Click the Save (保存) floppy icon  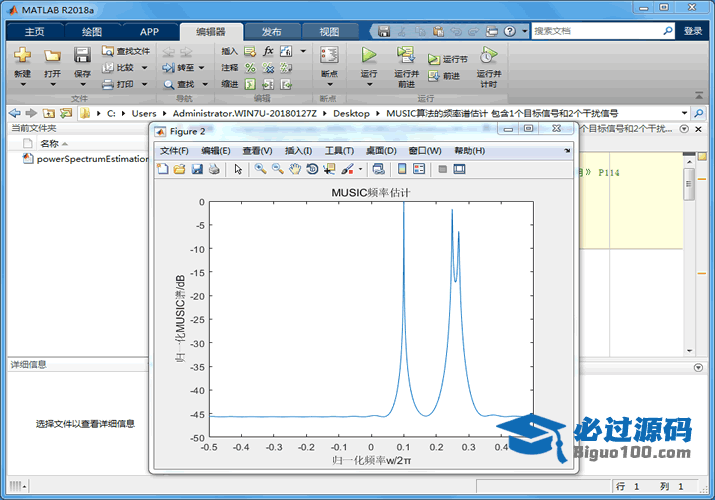pos(82,55)
